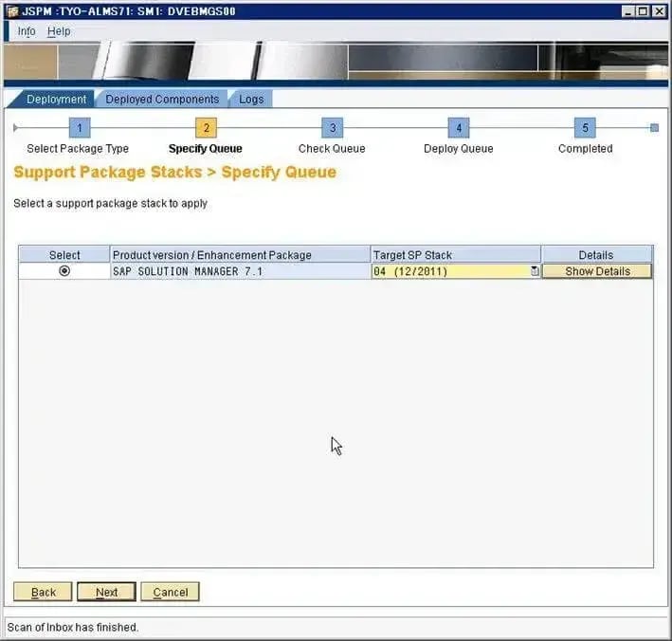Click the Next button

[x=107, y=592]
